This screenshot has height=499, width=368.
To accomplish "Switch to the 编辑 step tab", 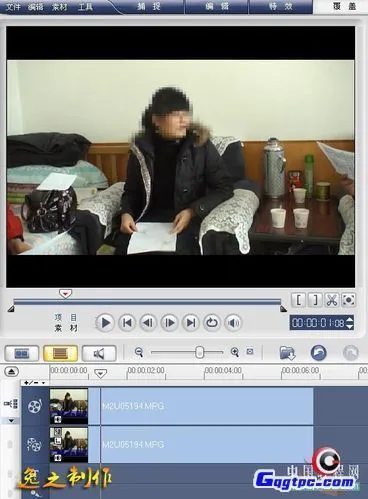I will (x=217, y=6).
